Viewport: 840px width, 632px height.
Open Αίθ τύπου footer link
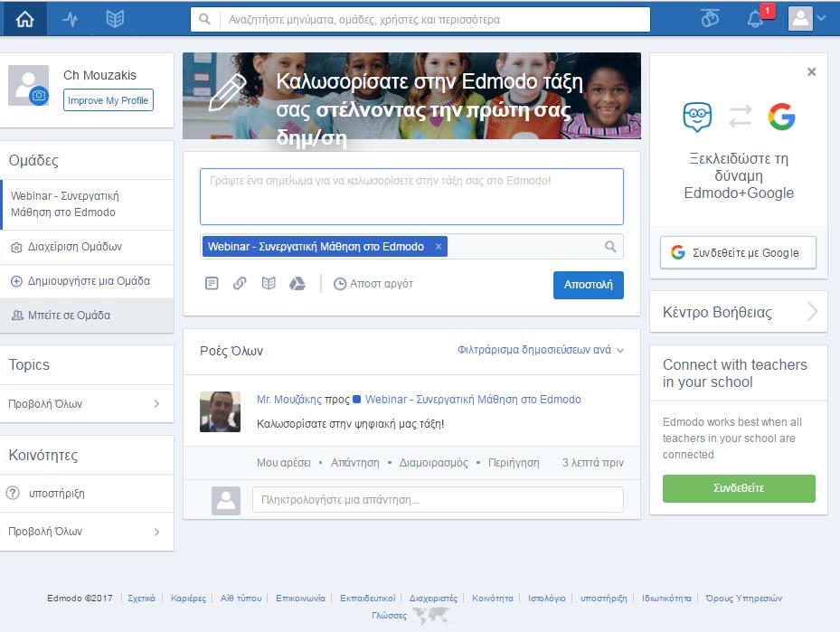[x=241, y=599]
